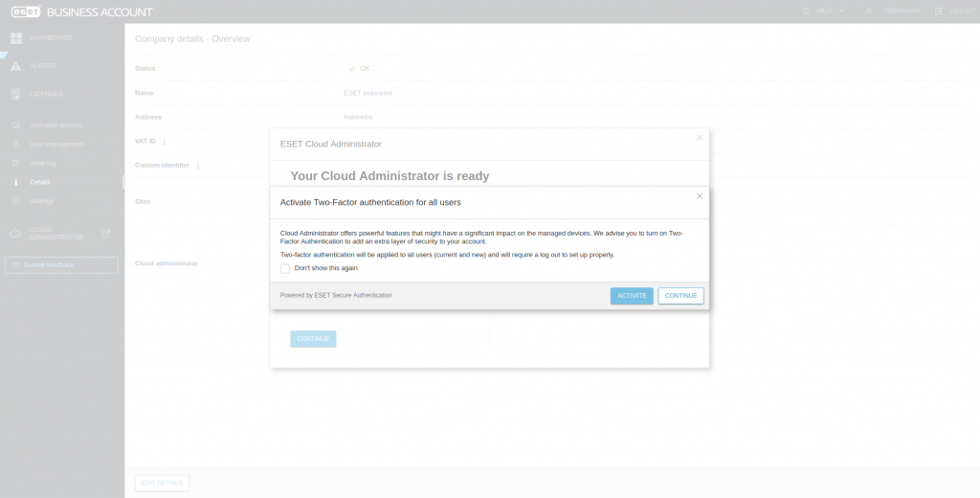Click the user account profile icon
The image size is (980, 498).
(869, 11)
